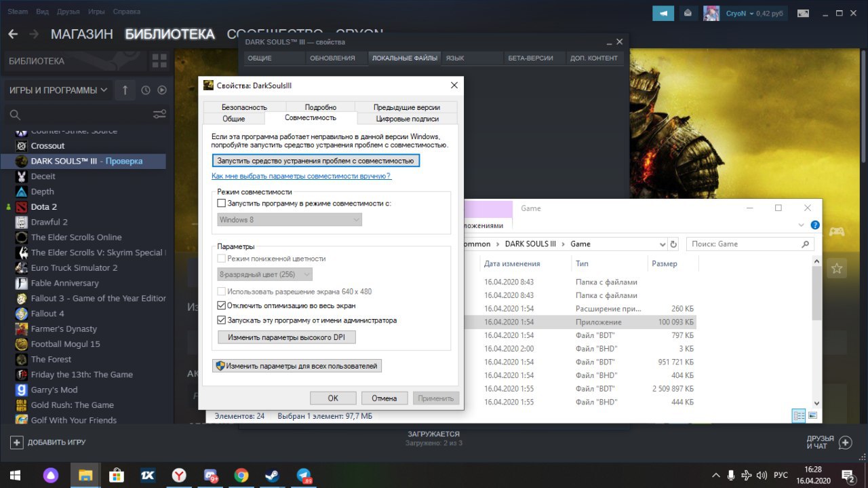Viewport: 868px width, 488px height.
Task: Open the Справка menu in Steam
Action: pos(125,12)
